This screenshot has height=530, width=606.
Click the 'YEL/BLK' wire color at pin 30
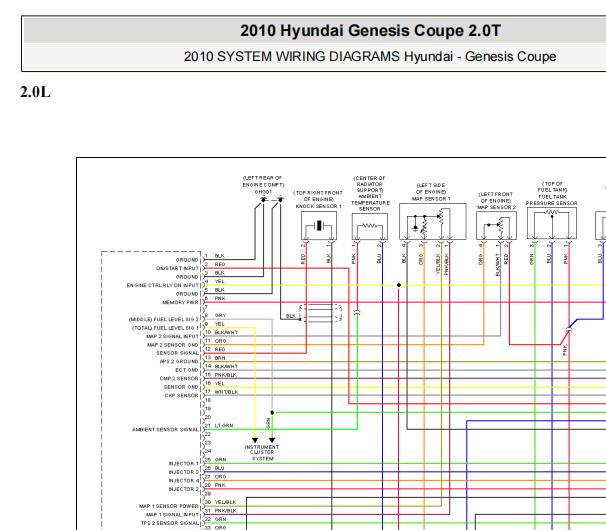coord(226,502)
